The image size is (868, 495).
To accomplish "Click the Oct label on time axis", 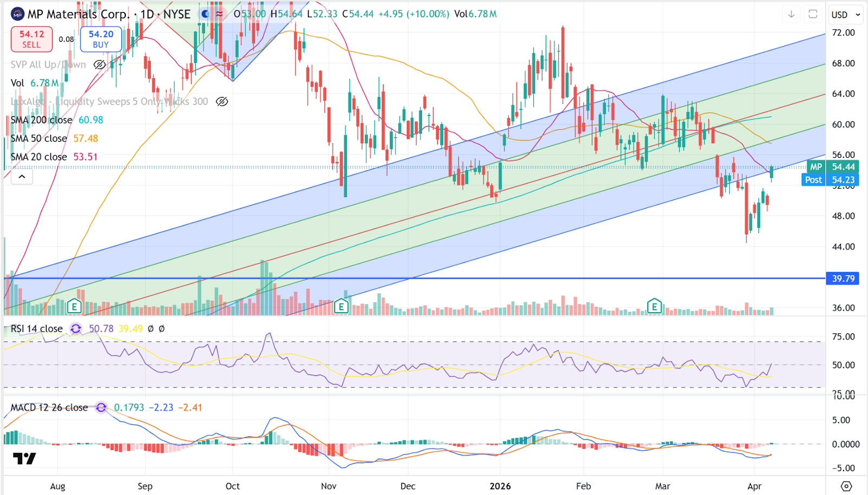I will pos(233,486).
